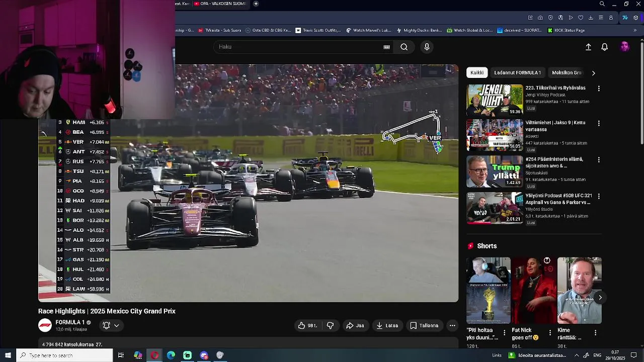Select the Lataanut FORMULA 1 filter chip
Screen dimensions: 644x362
(x=517, y=72)
